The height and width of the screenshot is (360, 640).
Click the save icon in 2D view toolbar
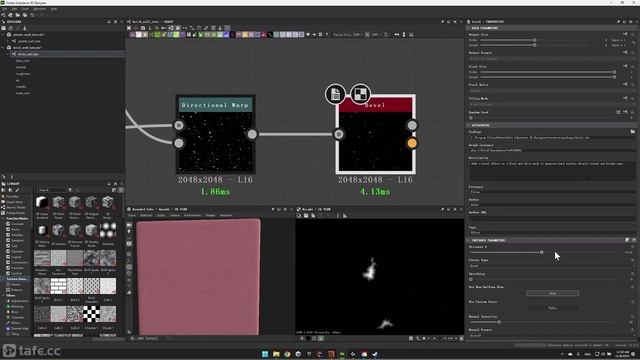pyautogui.click(x=306, y=216)
